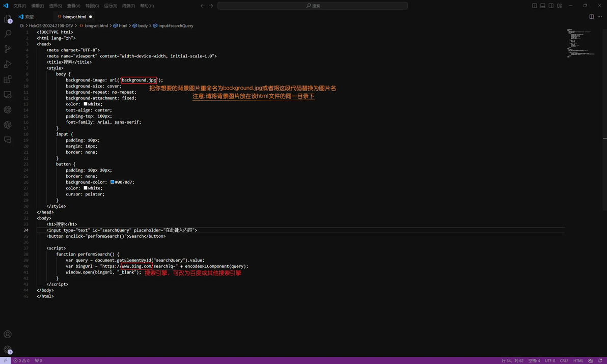Expand HekOS-20024.2198-DEV breadcrumb folder

(51, 26)
